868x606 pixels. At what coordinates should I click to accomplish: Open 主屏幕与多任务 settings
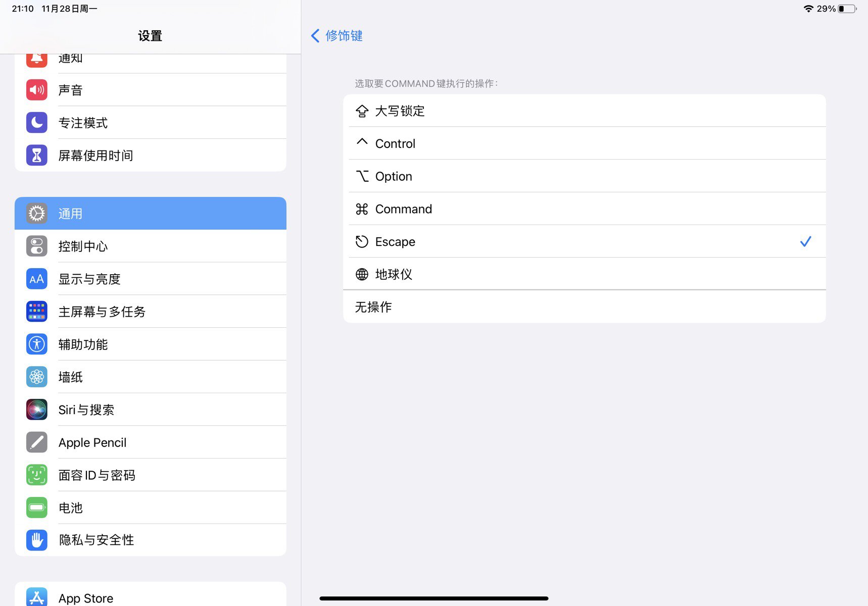pos(151,312)
